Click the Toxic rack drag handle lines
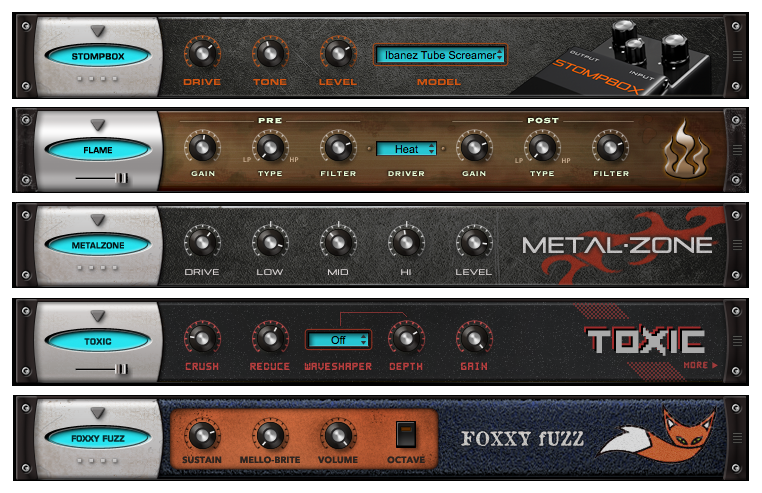This screenshot has height=493, width=762. coord(737,341)
